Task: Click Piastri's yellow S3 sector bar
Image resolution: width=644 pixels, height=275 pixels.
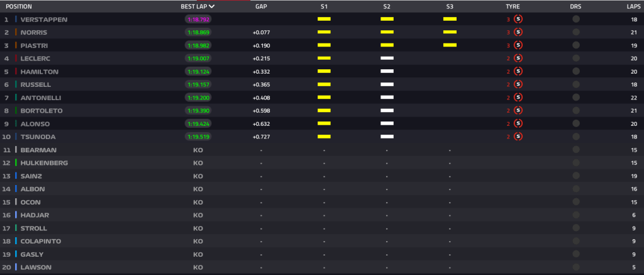Action: pos(450,45)
